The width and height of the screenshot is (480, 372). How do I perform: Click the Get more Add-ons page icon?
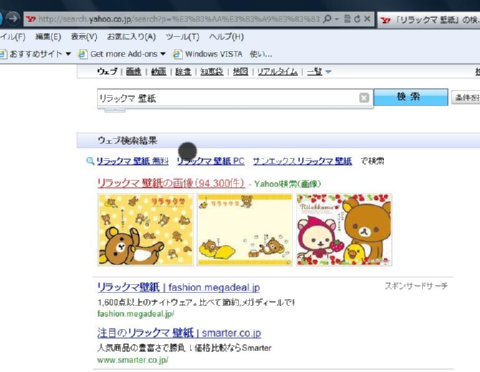83,54
